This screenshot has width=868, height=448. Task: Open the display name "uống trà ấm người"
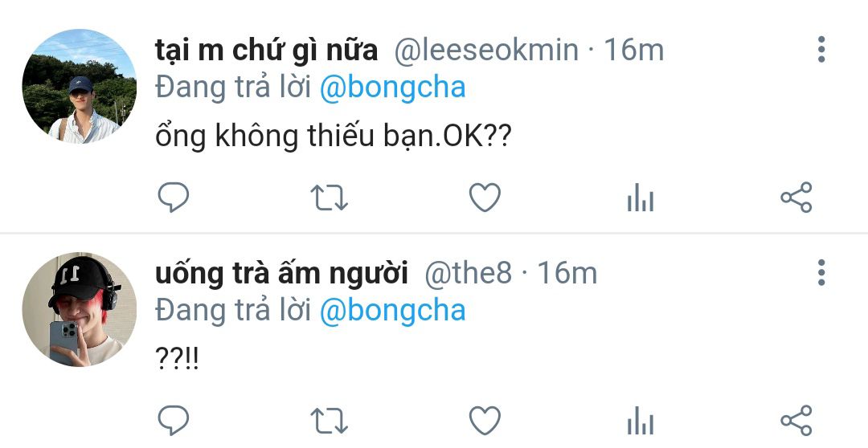coord(281,274)
